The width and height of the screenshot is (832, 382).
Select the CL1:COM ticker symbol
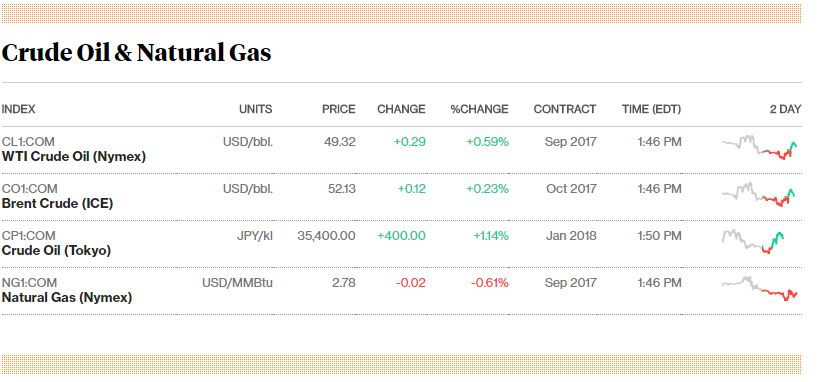pyautogui.click(x=28, y=142)
